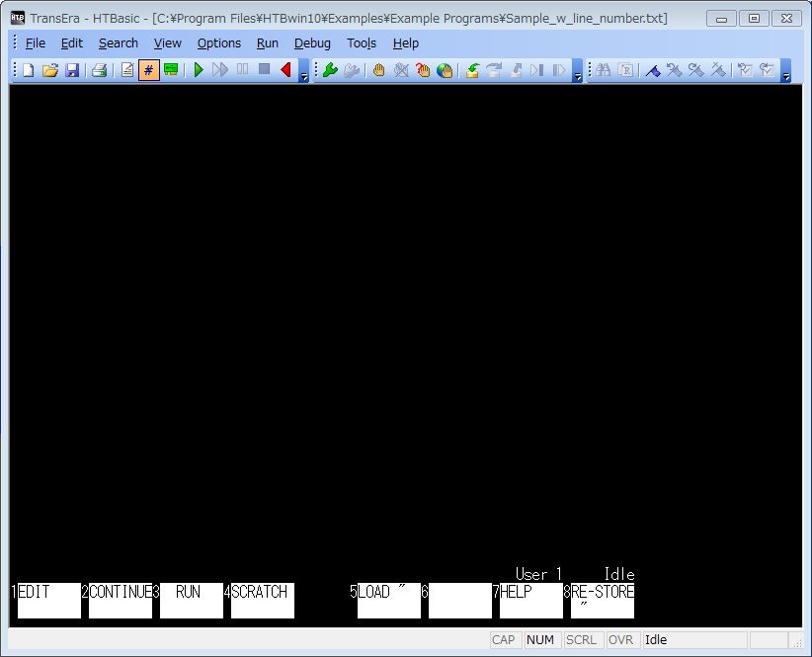
Task: Open the Edit menu
Action: tap(72, 42)
